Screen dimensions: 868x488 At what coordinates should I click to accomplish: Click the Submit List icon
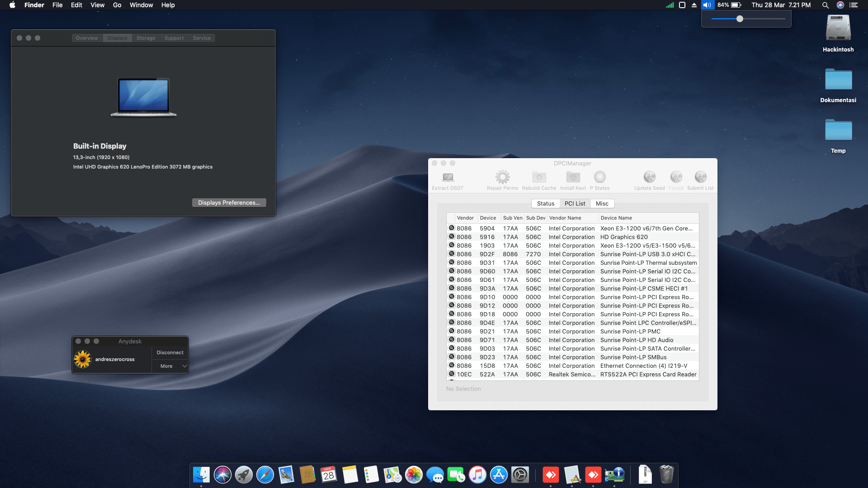(x=700, y=177)
